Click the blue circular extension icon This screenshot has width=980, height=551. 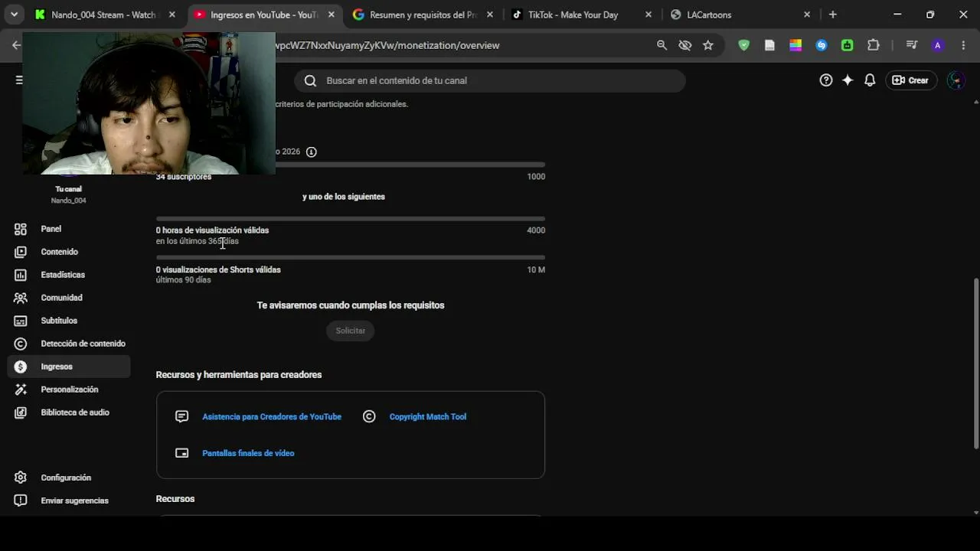822,45
